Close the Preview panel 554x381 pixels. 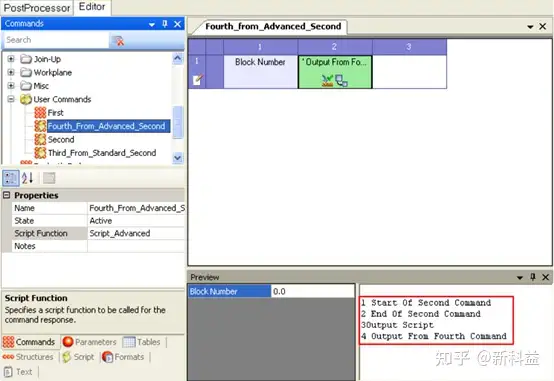545,277
